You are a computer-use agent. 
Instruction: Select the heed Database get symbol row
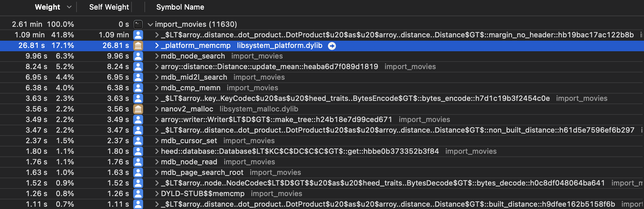point(299,151)
